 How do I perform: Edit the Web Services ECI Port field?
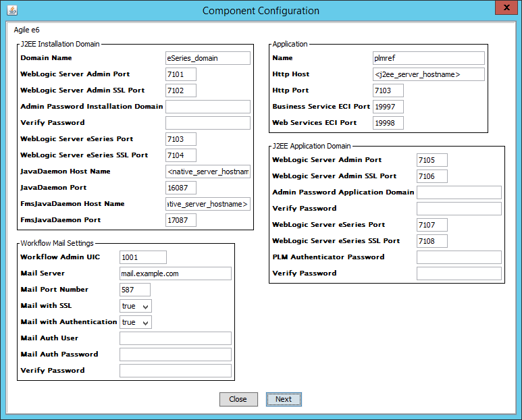(388, 123)
